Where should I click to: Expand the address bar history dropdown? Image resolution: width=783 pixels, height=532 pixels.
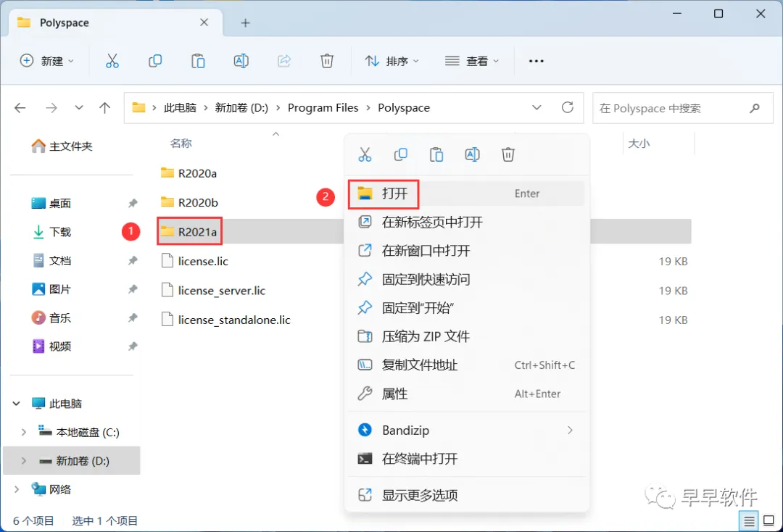tap(536, 108)
